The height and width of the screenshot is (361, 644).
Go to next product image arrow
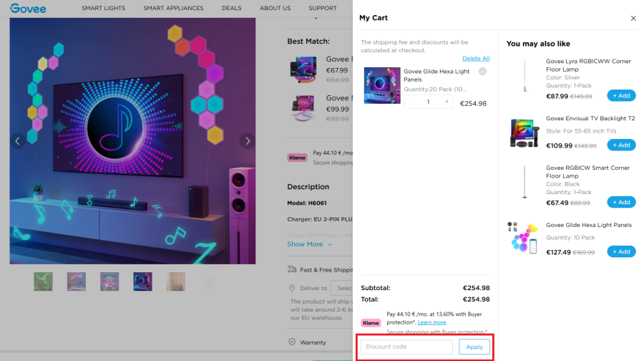247,141
